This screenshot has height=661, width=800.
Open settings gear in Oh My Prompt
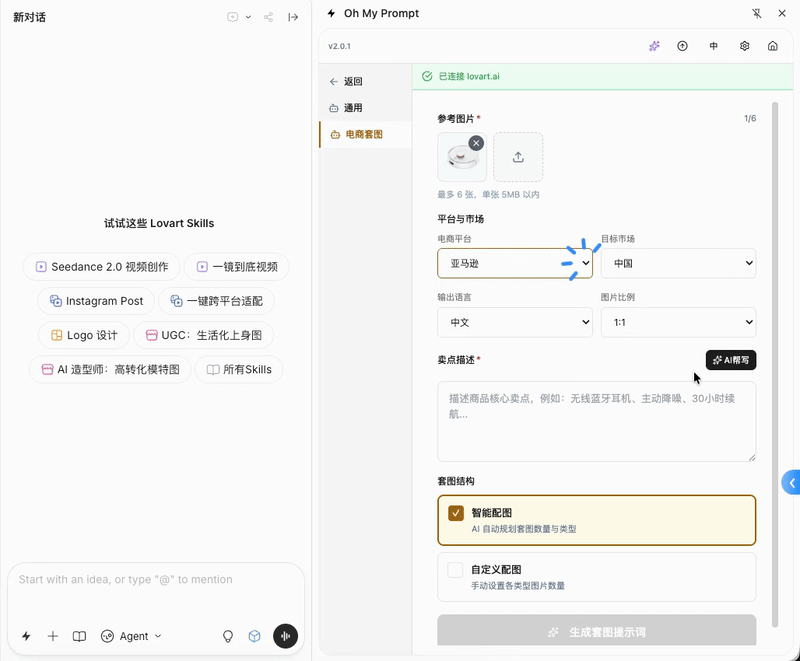pos(744,46)
